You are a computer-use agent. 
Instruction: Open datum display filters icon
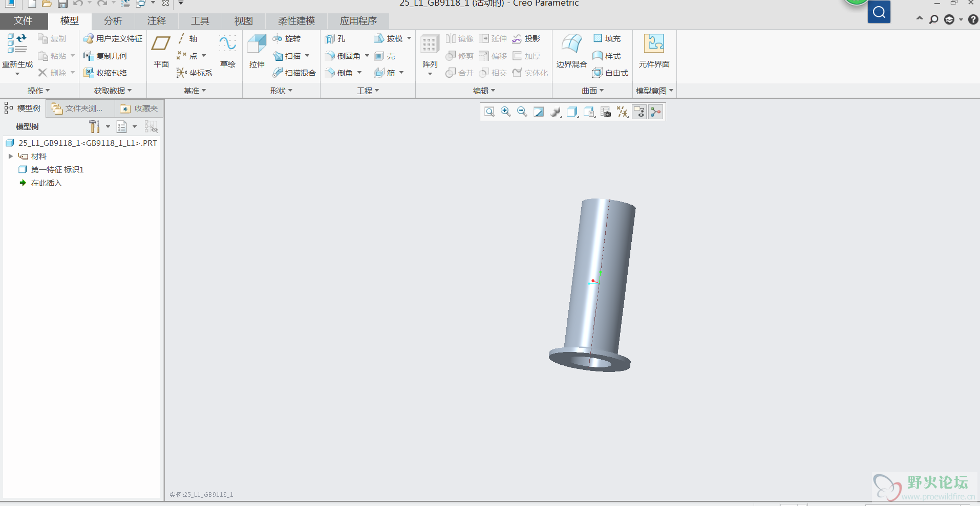623,112
